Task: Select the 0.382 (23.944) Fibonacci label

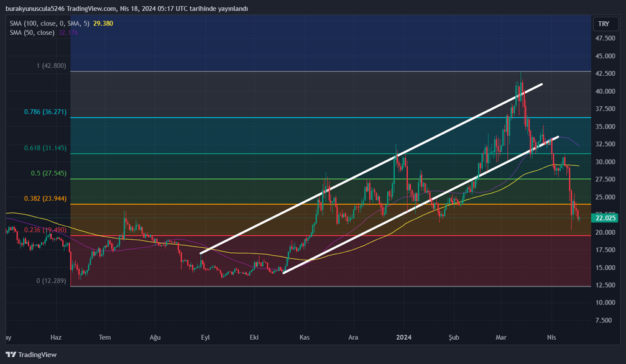Action: tap(45, 199)
